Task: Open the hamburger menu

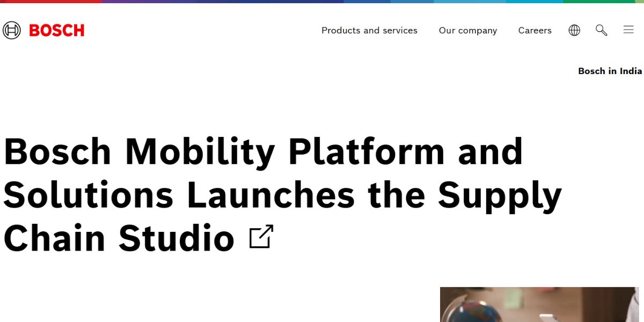Action: pyautogui.click(x=628, y=30)
